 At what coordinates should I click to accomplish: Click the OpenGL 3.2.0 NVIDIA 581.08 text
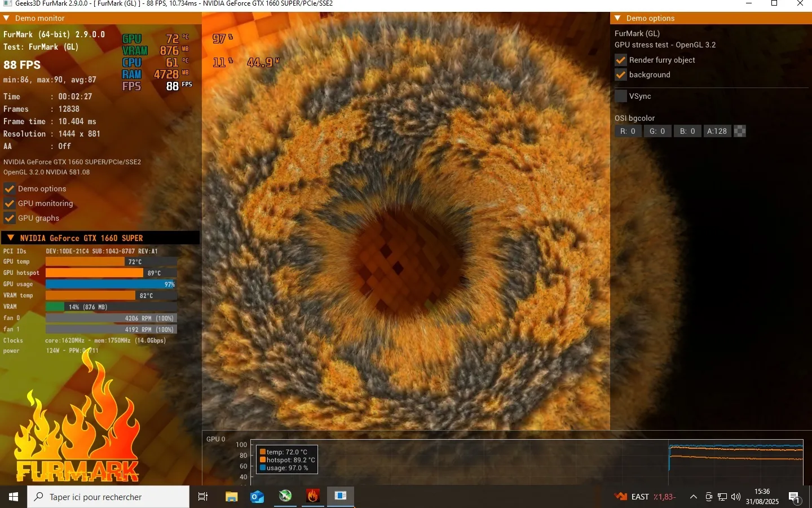(x=46, y=172)
